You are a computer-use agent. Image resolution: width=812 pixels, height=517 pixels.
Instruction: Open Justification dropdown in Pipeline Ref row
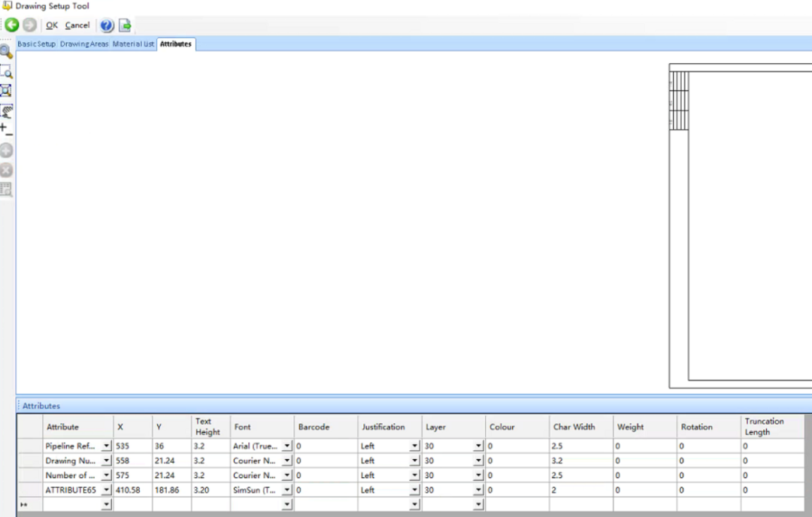(414, 446)
